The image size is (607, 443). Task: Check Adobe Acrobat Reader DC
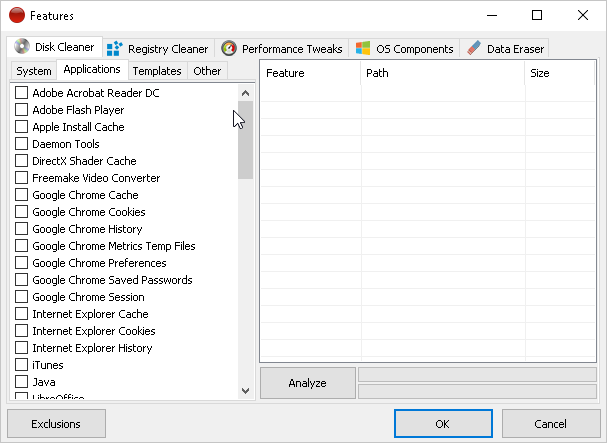coord(21,93)
